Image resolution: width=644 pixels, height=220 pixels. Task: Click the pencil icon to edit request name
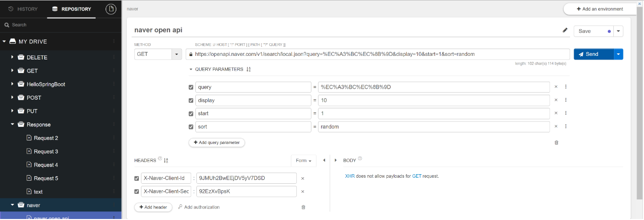coord(565,30)
